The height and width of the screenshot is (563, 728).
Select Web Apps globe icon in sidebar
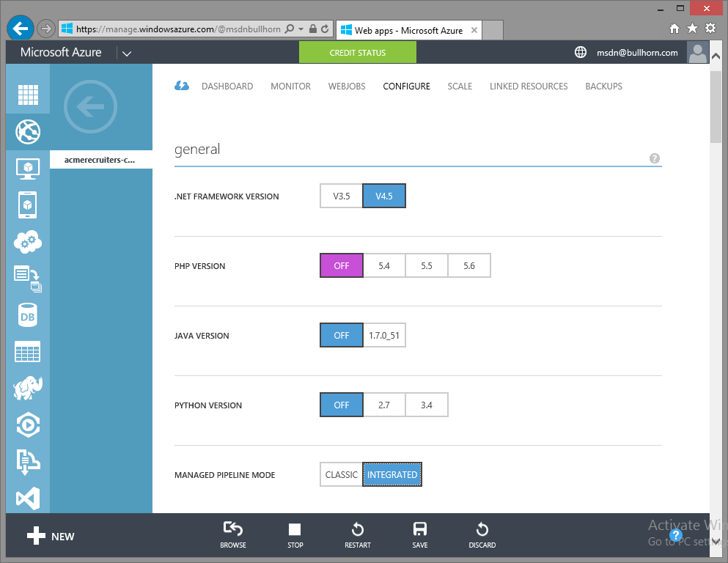(x=28, y=132)
